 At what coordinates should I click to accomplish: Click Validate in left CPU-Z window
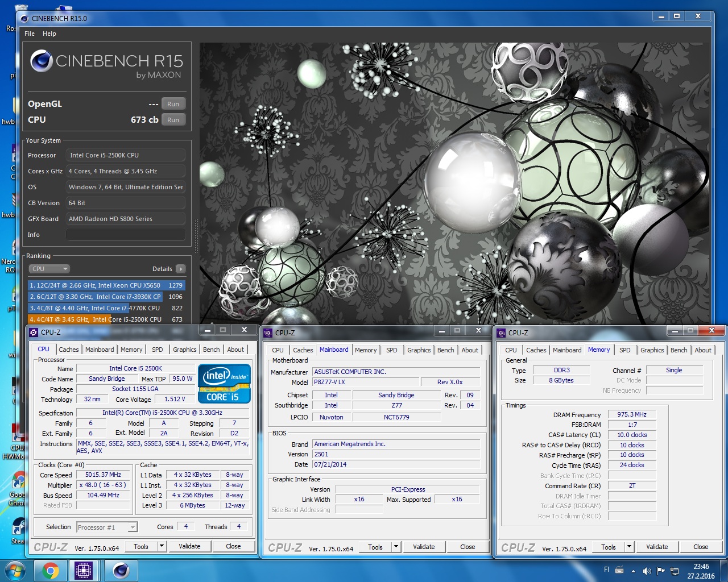(x=189, y=546)
